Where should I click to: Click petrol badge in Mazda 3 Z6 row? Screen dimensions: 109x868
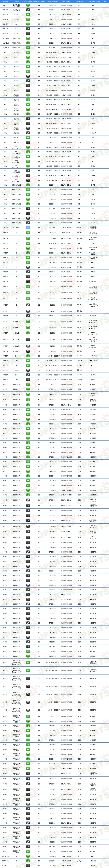click(x=28, y=243)
